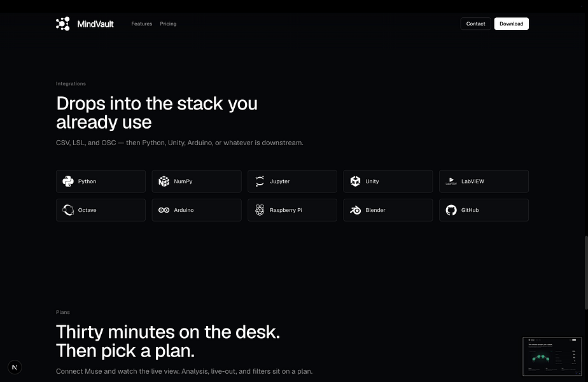Click the NumPy cube icon

164,181
